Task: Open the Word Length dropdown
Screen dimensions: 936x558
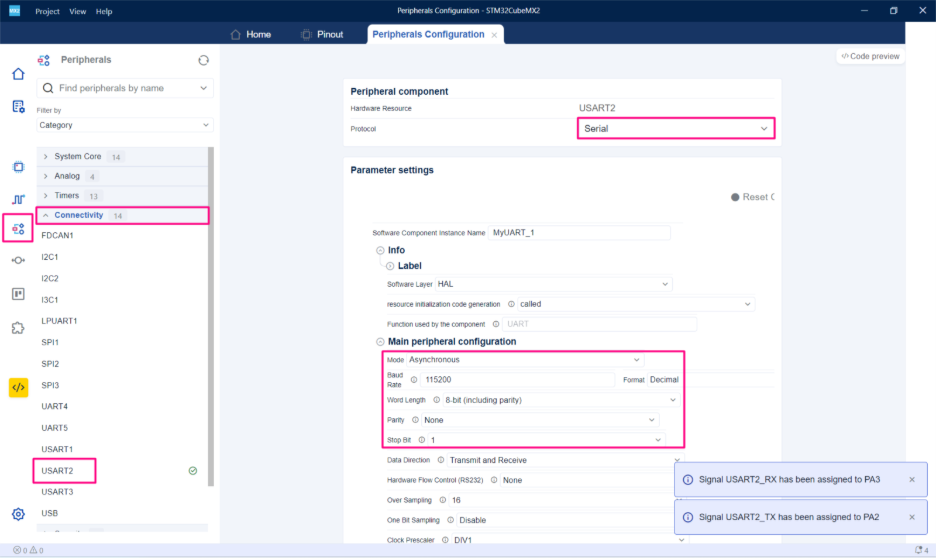Action: 561,400
